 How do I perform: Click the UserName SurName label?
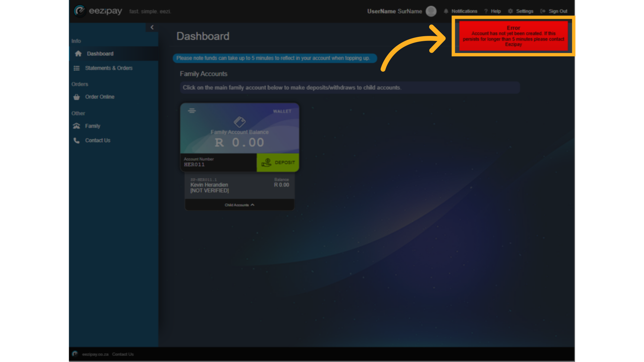[394, 11]
